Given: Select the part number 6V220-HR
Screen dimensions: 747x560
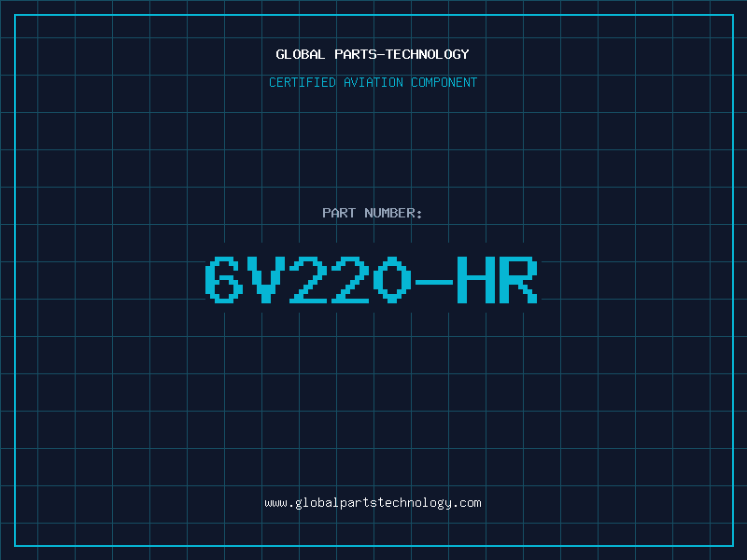Looking at the screenshot, I should pos(372,279).
